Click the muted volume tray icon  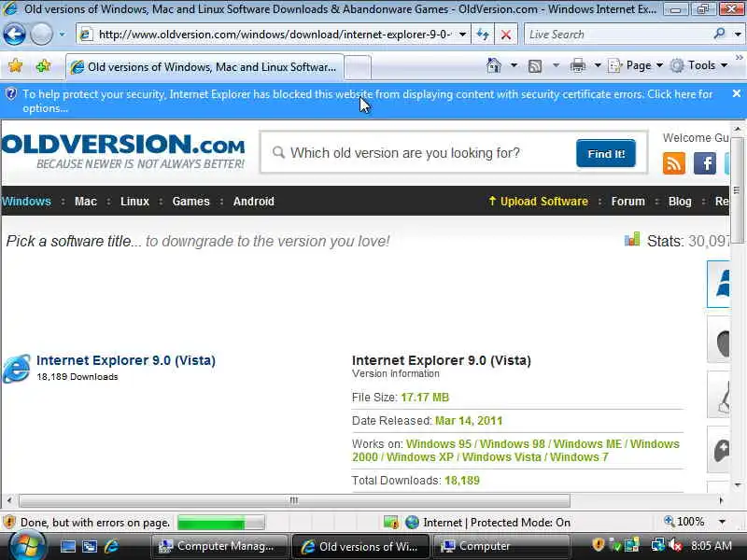(675, 545)
